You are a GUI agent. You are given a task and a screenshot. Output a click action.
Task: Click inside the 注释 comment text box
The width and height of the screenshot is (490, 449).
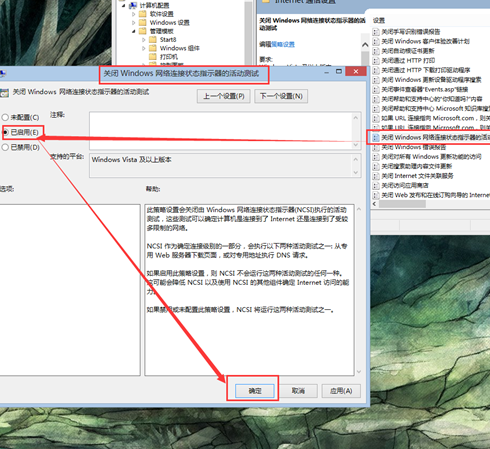[x=221, y=131]
